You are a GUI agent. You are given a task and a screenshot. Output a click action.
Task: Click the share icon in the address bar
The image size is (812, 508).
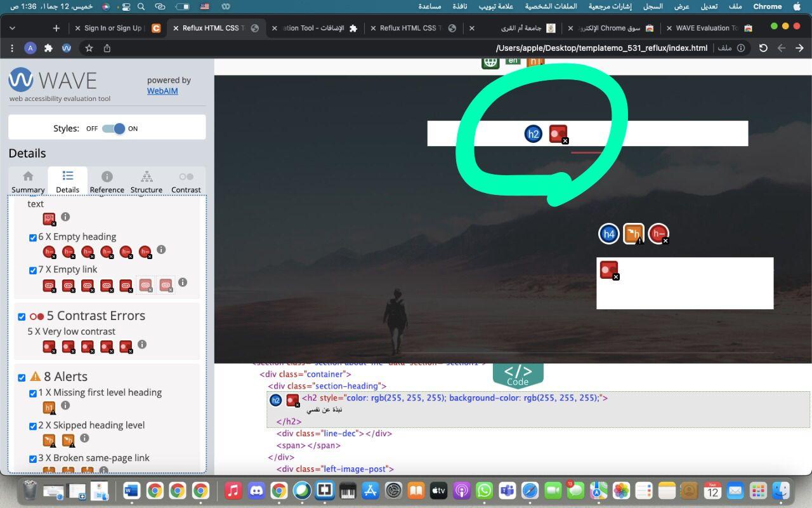[107, 48]
